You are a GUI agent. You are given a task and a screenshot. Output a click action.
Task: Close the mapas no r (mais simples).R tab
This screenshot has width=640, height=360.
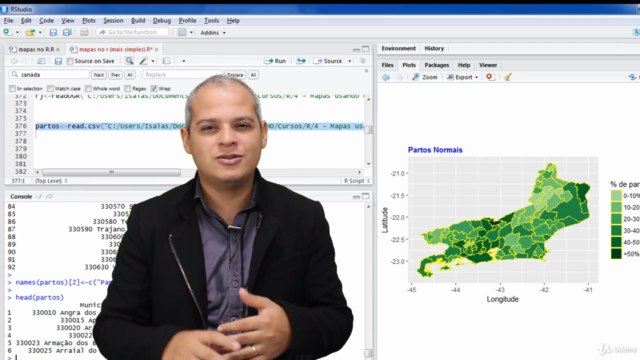(156, 49)
